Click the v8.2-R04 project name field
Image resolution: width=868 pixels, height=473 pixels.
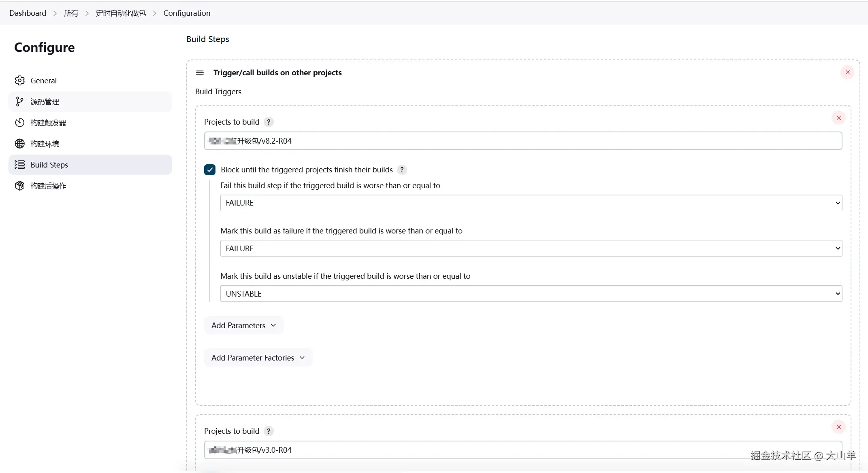tap(523, 141)
